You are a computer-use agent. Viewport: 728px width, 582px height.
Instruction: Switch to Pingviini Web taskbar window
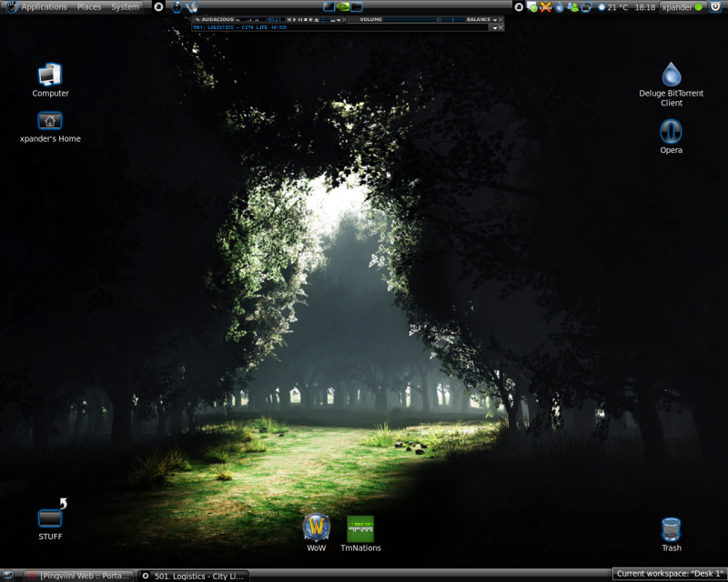[78, 576]
